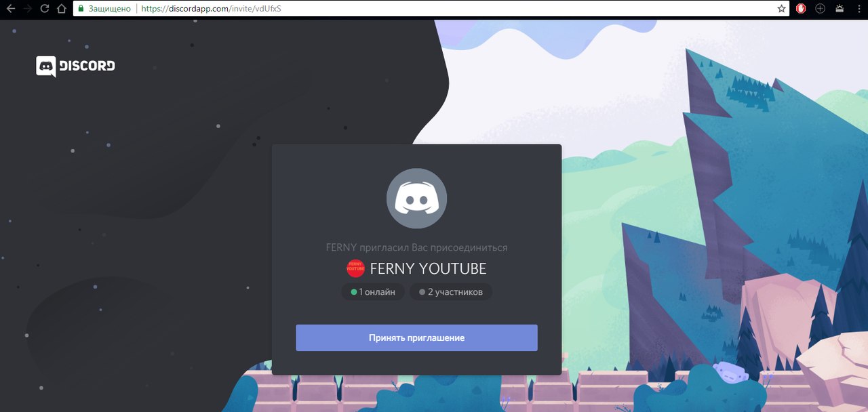Open the red AdBlock hand extension

801,9
